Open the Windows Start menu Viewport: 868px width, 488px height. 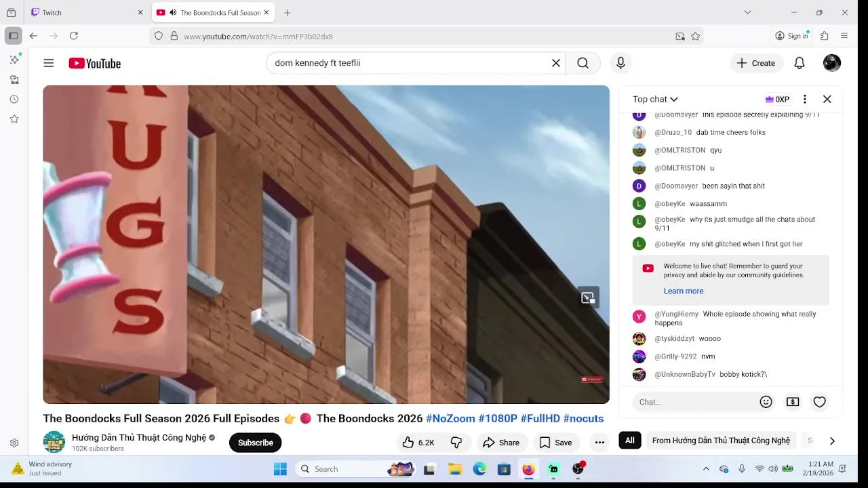pyautogui.click(x=280, y=469)
